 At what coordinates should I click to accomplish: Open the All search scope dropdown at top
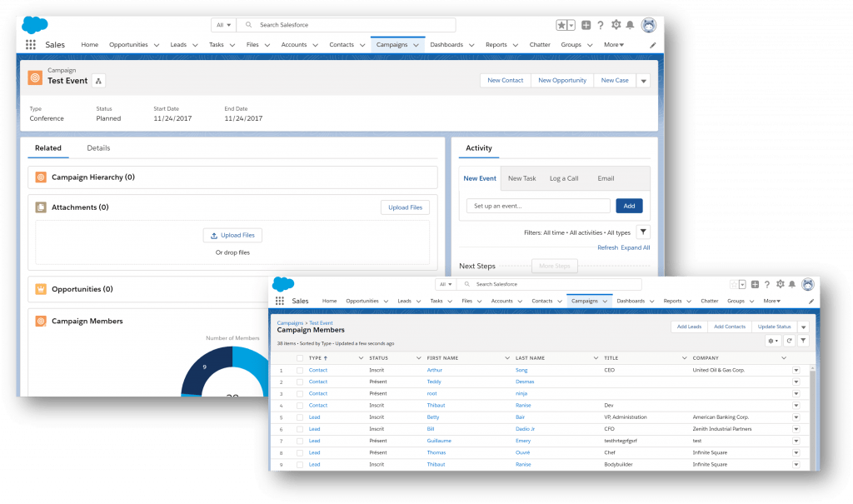223,25
